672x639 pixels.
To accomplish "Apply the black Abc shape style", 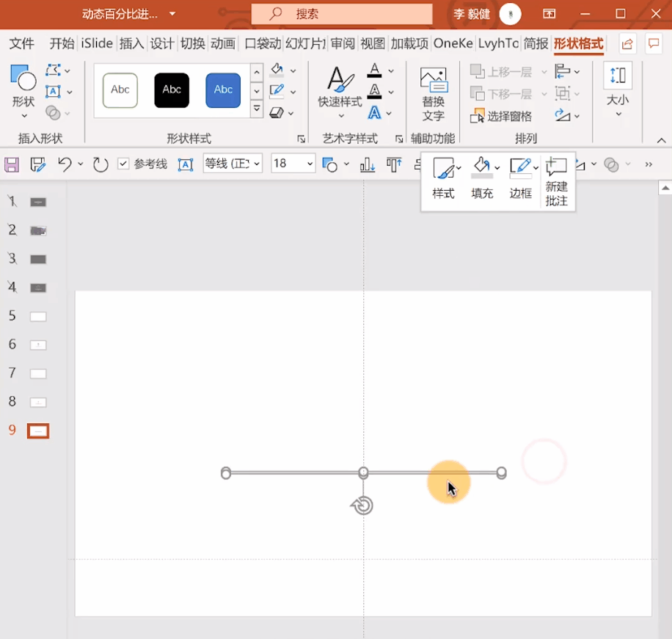I will click(x=172, y=90).
